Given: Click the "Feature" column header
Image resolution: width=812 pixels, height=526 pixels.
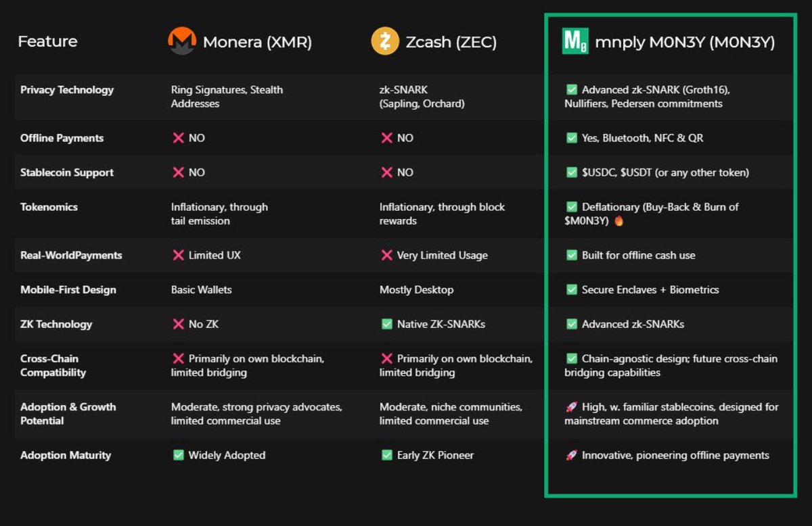Looking at the screenshot, I should pyautogui.click(x=47, y=41).
